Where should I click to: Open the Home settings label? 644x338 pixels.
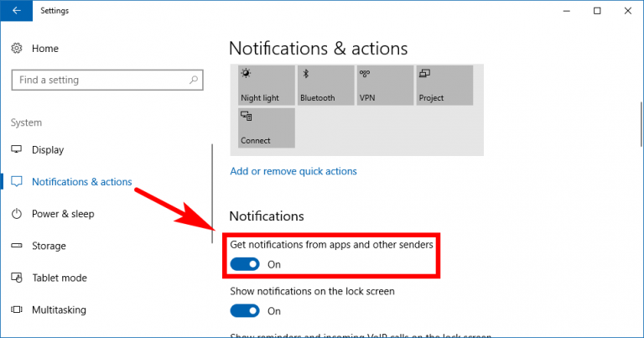tap(45, 49)
